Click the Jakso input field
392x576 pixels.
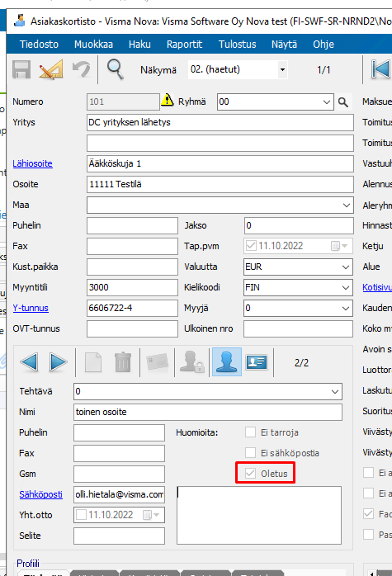(299, 225)
